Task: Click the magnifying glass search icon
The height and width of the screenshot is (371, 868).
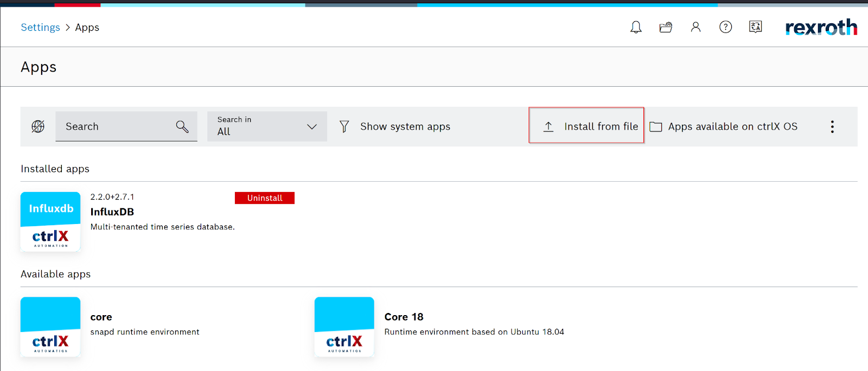Action: (182, 126)
